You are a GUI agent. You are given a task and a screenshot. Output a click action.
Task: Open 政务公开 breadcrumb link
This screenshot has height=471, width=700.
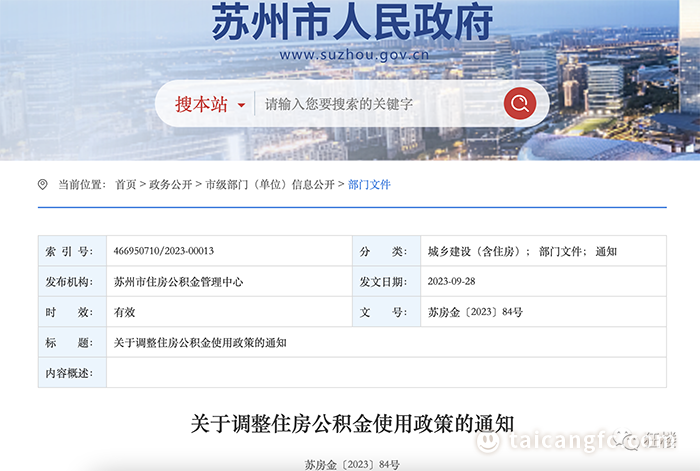point(171,184)
